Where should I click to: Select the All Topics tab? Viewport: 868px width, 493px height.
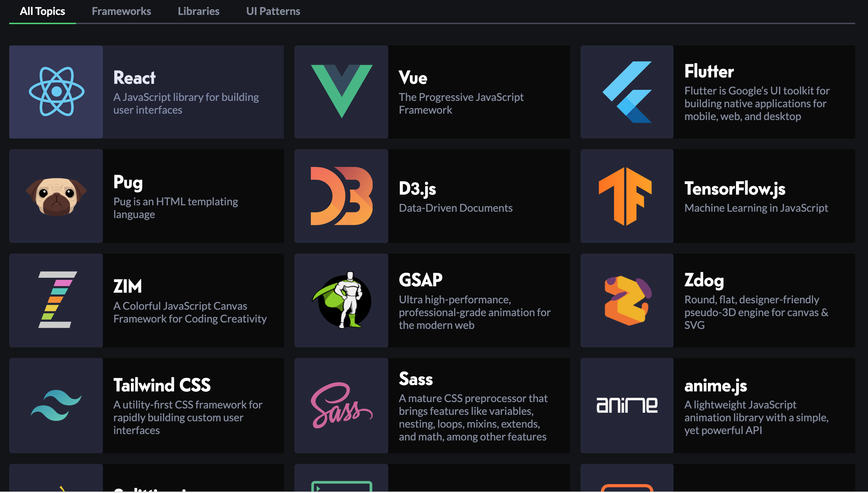click(42, 11)
